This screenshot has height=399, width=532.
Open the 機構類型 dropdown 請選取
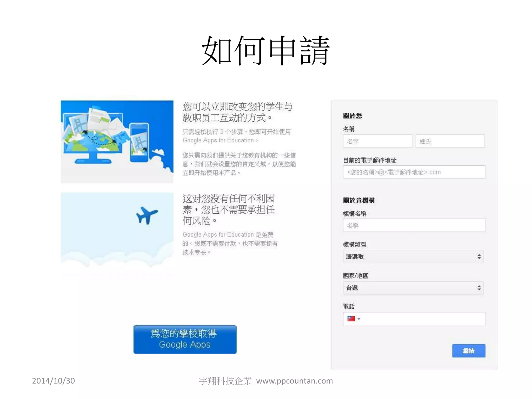coord(413,257)
